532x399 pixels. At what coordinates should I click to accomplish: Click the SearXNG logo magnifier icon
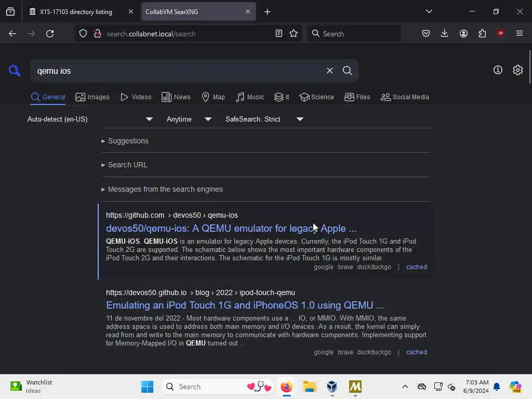[x=14, y=71]
